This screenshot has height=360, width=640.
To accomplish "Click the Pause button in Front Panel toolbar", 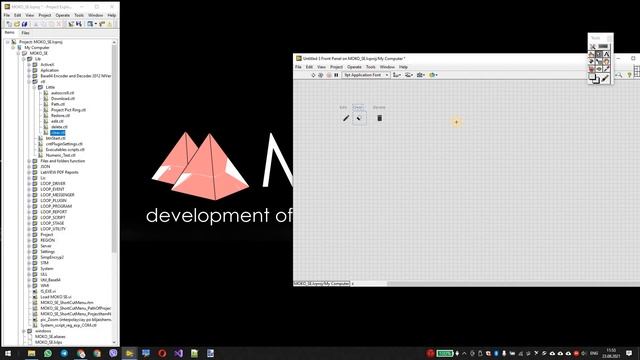I will pyautogui.click(x=336, y=75).
